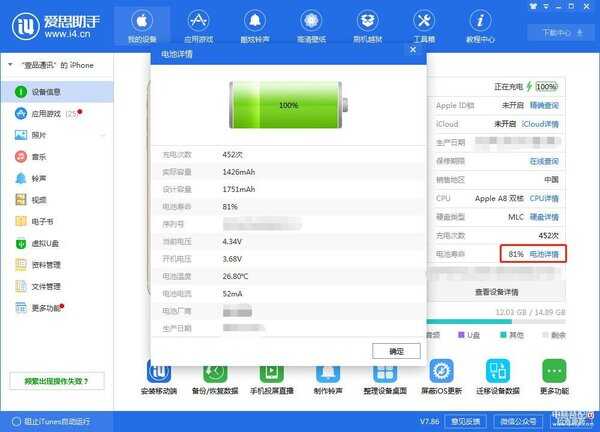600x432 pixels.
Task: Click the skin shirt icon in title bar
Action: click(x=533, y=6)
